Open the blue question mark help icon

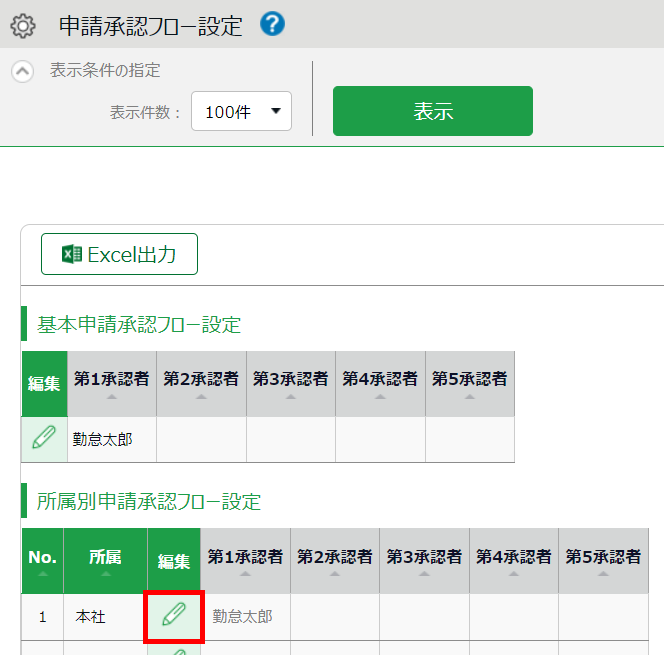coord(272,24)
